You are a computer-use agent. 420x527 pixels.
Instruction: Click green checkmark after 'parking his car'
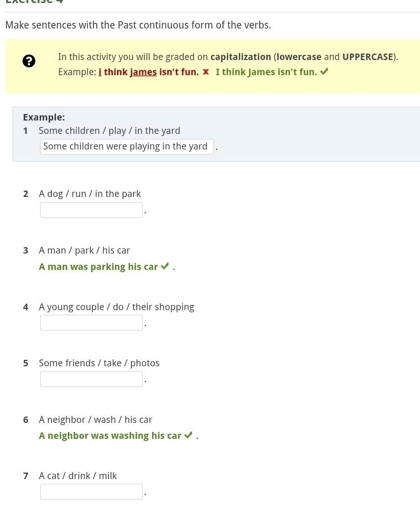tap(164, 267)
